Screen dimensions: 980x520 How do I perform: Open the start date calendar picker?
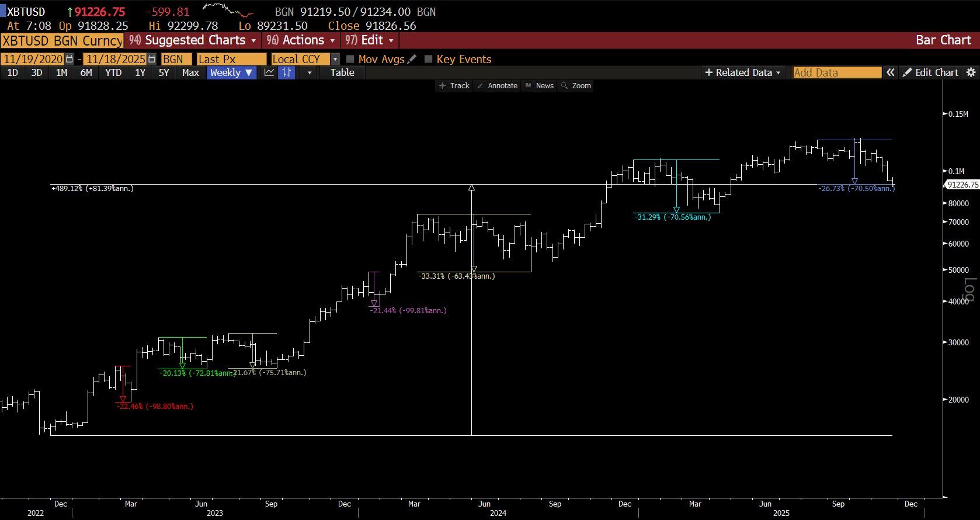(69, 59)
